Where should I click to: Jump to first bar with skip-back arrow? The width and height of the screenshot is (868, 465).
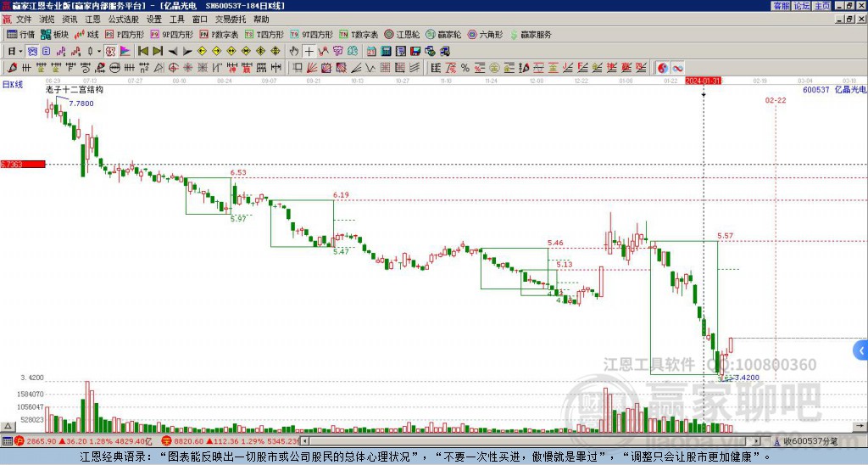click(x=142, y=52)
